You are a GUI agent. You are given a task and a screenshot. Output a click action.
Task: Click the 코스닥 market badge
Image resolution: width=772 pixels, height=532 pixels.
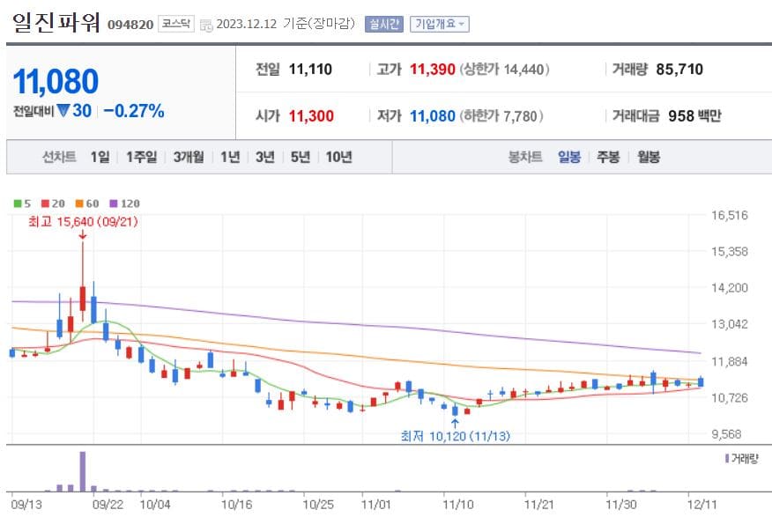(x=175, y=24)
